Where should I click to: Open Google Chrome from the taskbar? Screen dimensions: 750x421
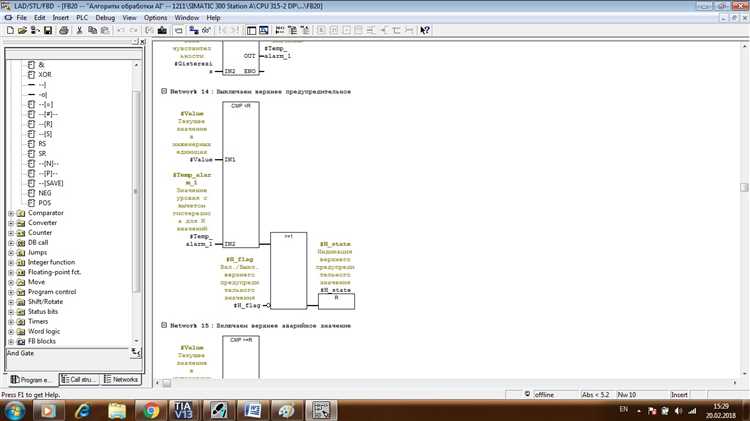click(151, 410)
